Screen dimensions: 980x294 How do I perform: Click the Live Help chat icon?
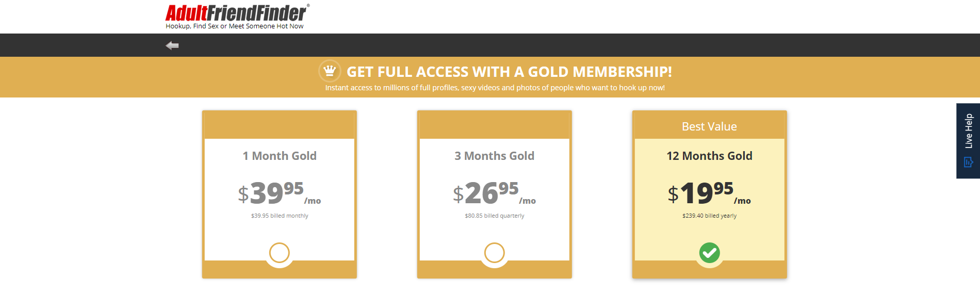click(968, 162)
